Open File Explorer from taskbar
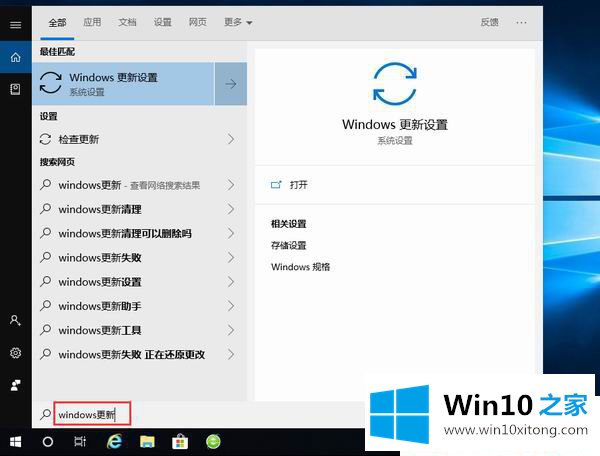The height and width of the screenshot is (456, 600). tap(147, 442)
